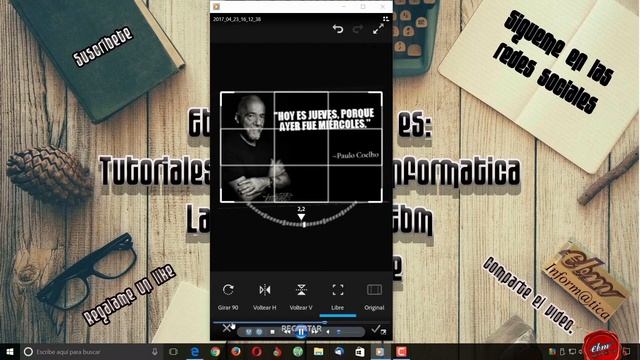This screenshot has width=640, height=360.
Task: Pause the video with the blue pause button
Action: [x=301, y=332]
